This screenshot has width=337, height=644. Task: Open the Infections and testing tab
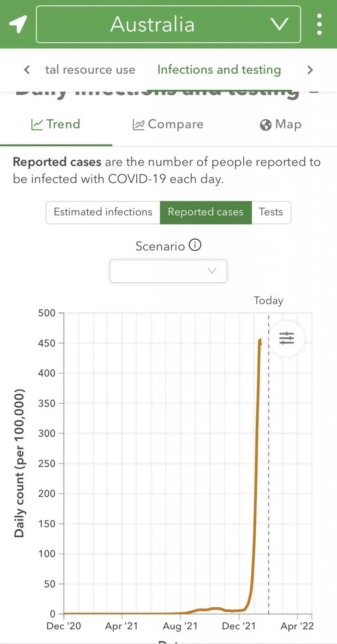point(219,70)
